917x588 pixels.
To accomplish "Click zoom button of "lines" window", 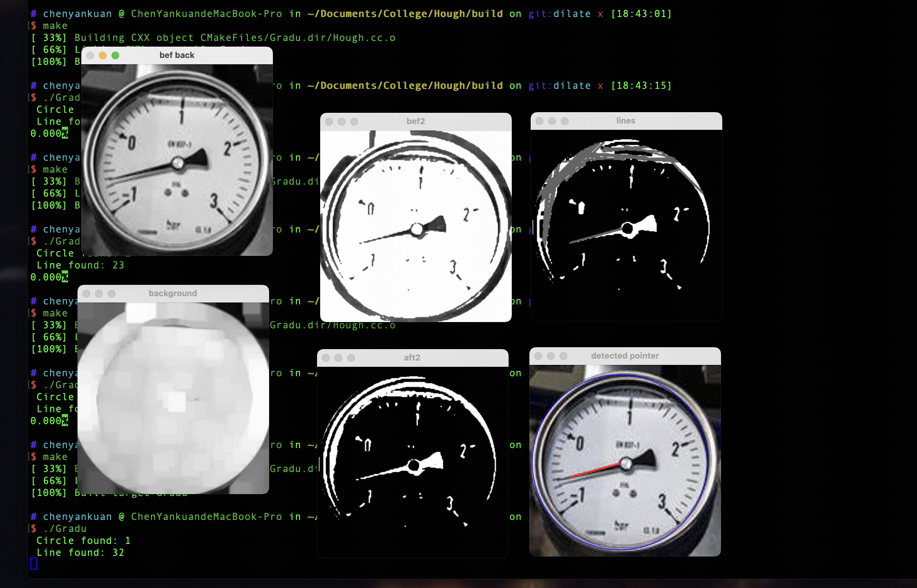I will (x=565, y=121).
